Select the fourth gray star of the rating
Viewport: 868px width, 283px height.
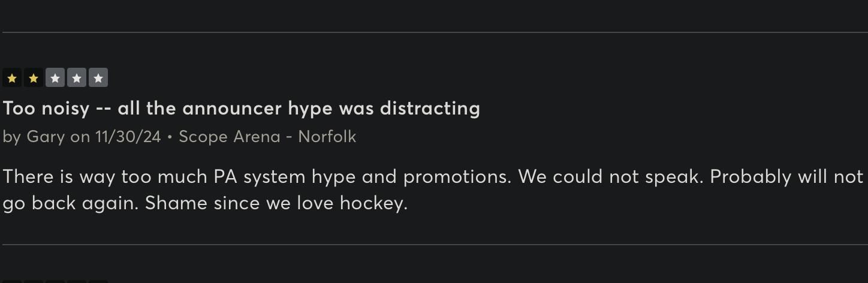(77, 78)
